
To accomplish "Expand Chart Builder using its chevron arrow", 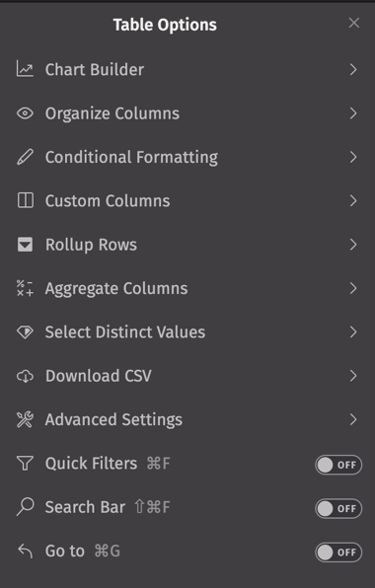I will pos(353,69).
